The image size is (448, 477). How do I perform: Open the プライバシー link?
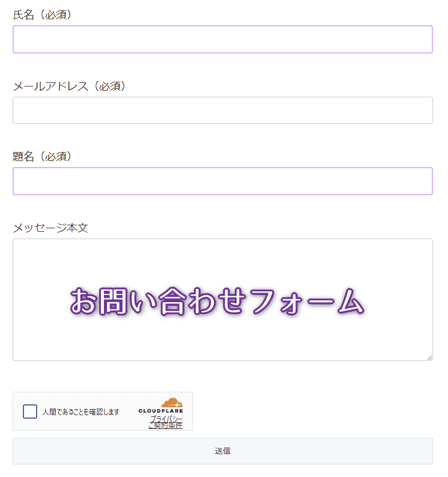pos(166,419)
